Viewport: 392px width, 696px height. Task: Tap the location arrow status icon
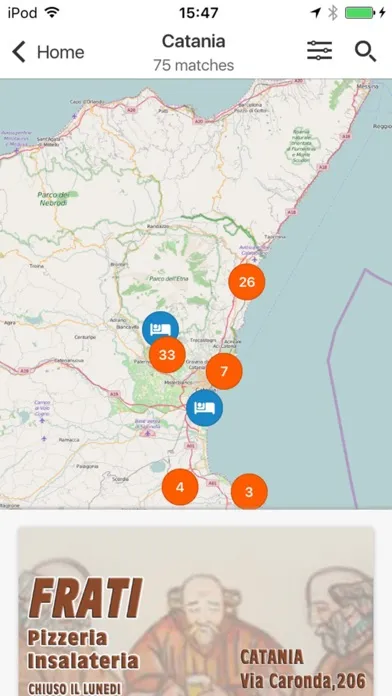pos(316,12)
